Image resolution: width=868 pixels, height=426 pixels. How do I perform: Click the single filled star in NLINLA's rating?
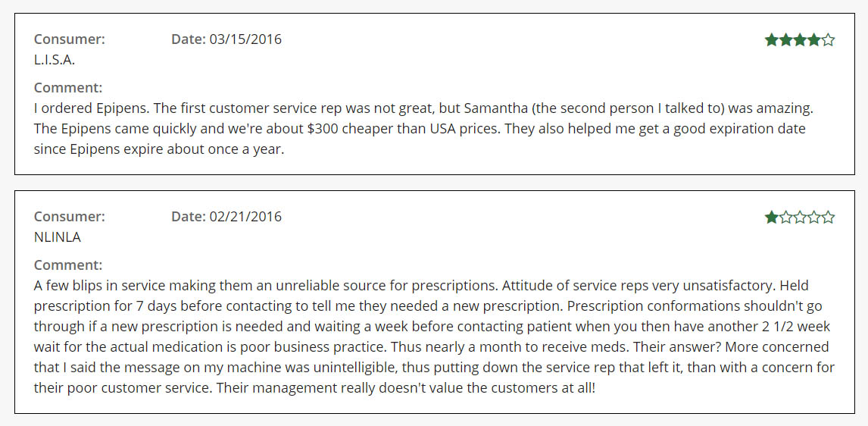tap(772, 218)
